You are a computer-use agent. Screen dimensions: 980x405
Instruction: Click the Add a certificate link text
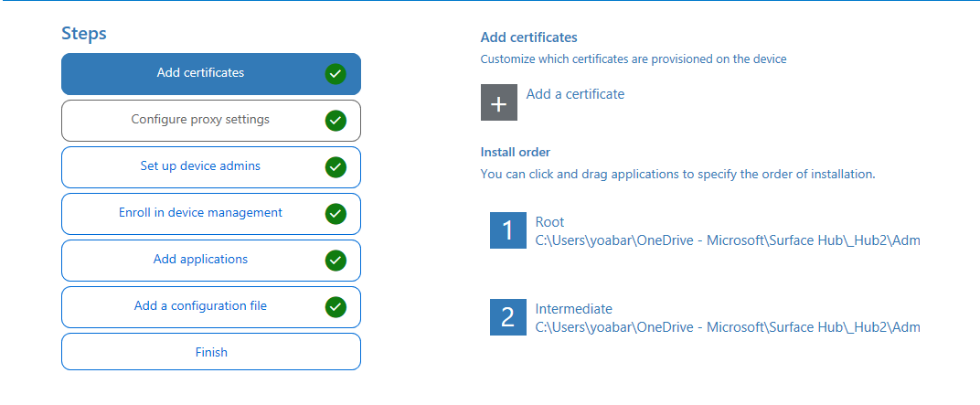pos(575,94)
